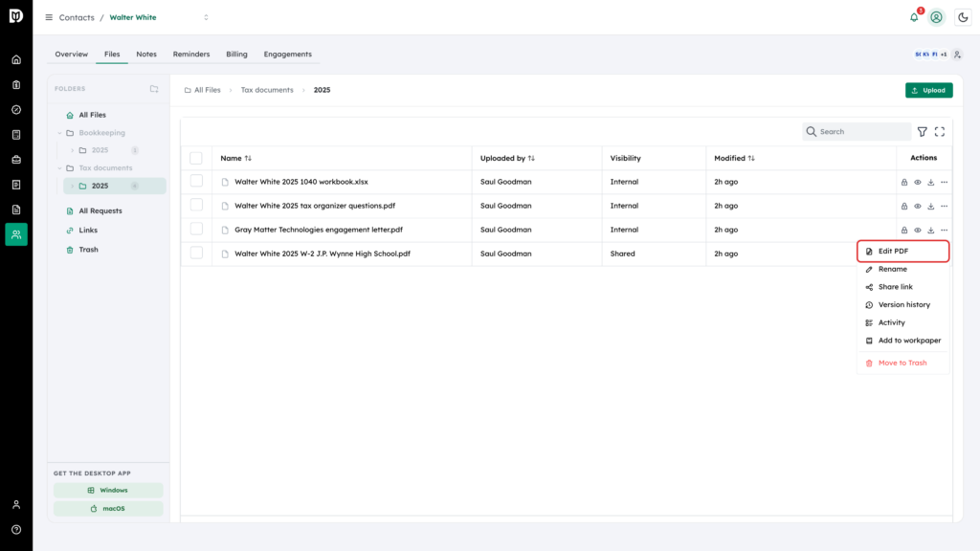Screen dimensions: 980x551
Task: Open the help icon in left sidebar
Action: coord(16,530)
